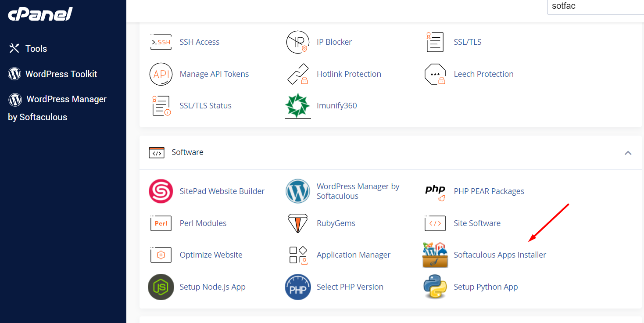Click the Software section header icon
The width and height of the screenshot is (644, 323).
(157, 152)
